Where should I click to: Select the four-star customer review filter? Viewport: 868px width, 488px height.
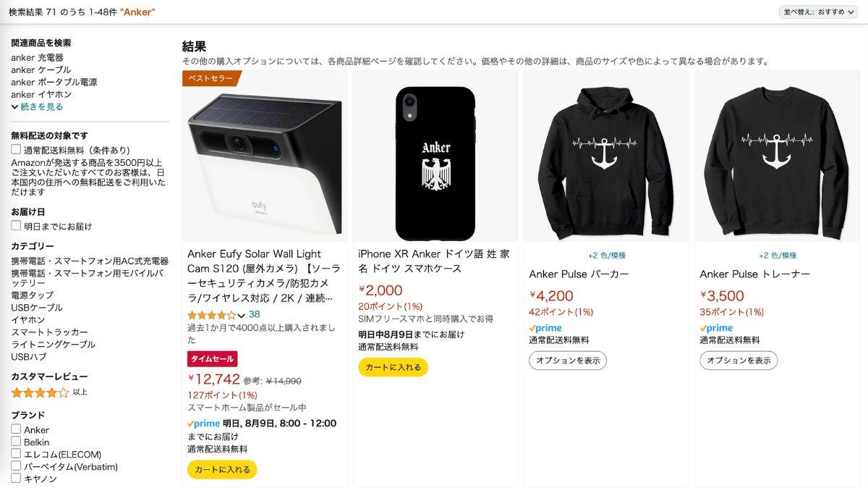40,392
